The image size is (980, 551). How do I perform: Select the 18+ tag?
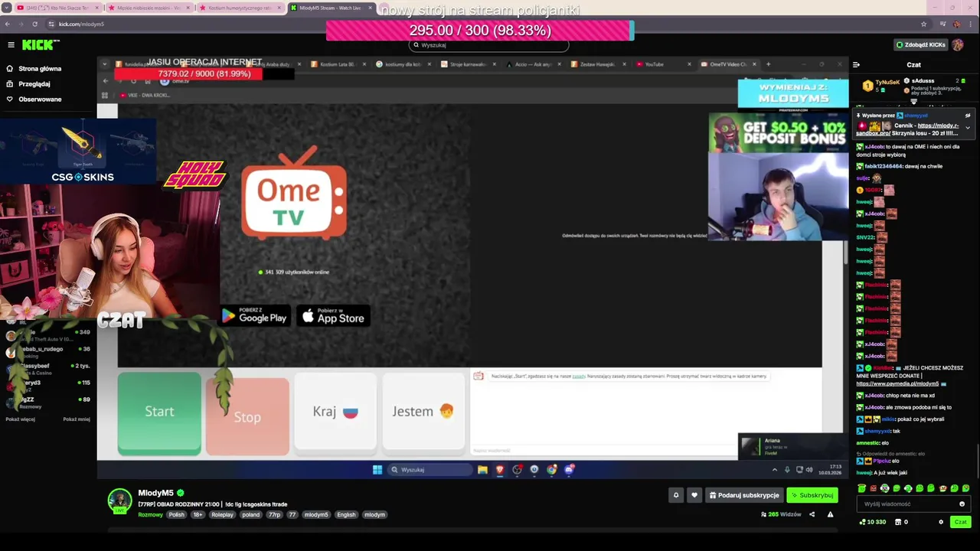click(x=198, y=514)
